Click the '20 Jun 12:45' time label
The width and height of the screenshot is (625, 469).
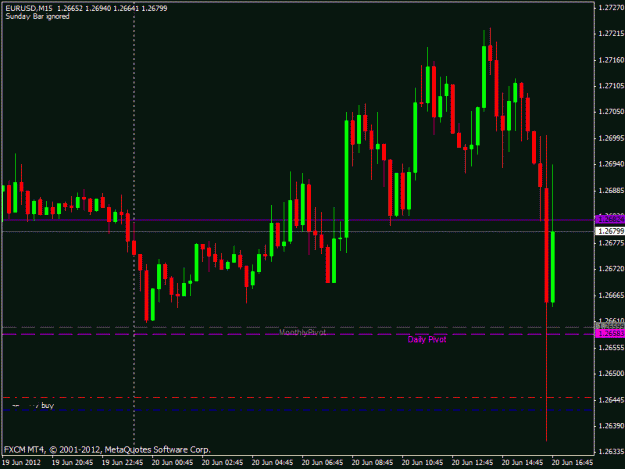(x=472, y=462)
